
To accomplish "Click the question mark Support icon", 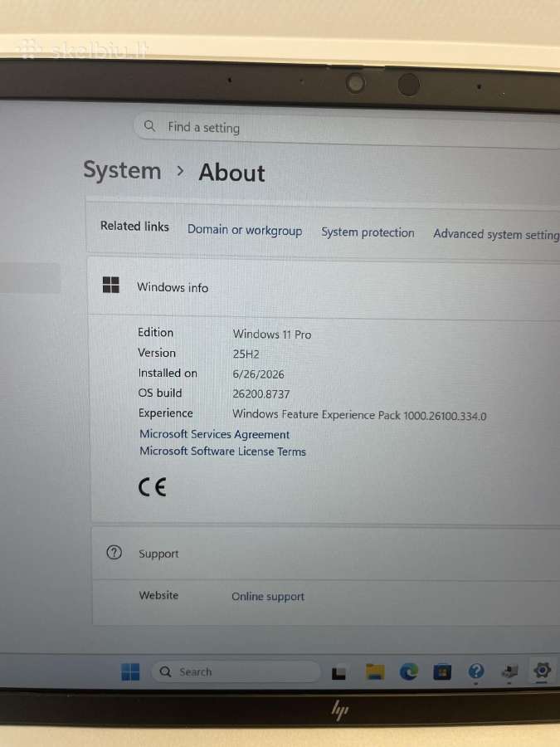I will [x=114, y=553].
